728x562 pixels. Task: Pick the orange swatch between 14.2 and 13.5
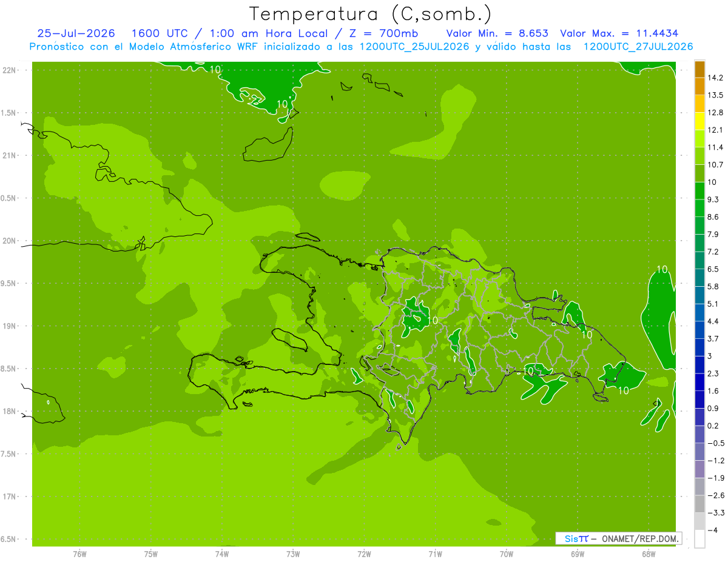(x=699, y=86)
